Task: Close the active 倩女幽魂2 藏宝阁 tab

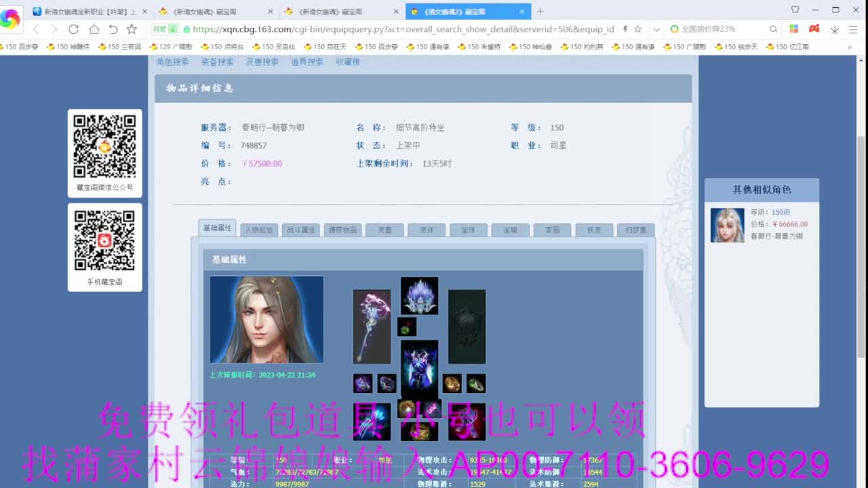Action: (522, 12)
